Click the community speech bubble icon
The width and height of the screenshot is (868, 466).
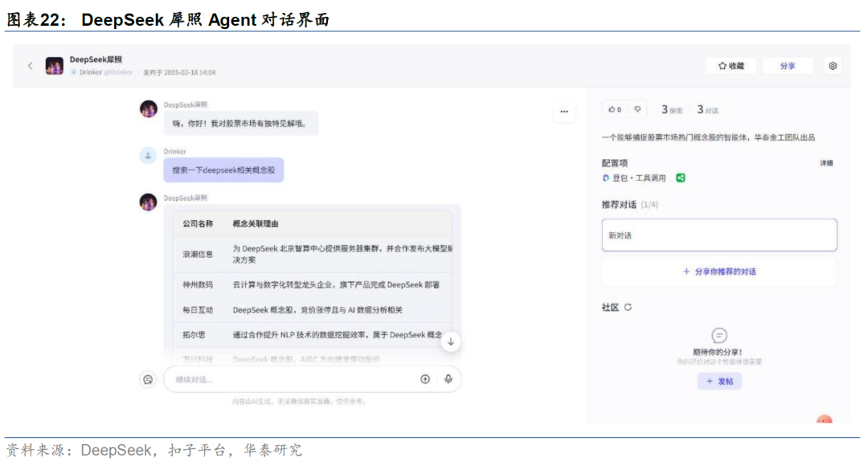click(x=719, y=335)
